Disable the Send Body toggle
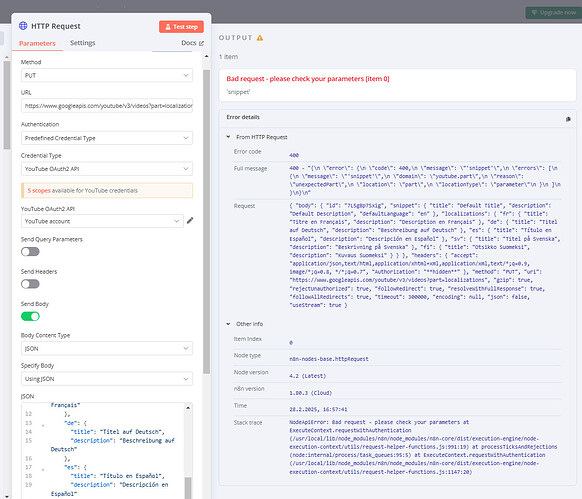The width and height of the screenshot is (582, 499). 30,316
